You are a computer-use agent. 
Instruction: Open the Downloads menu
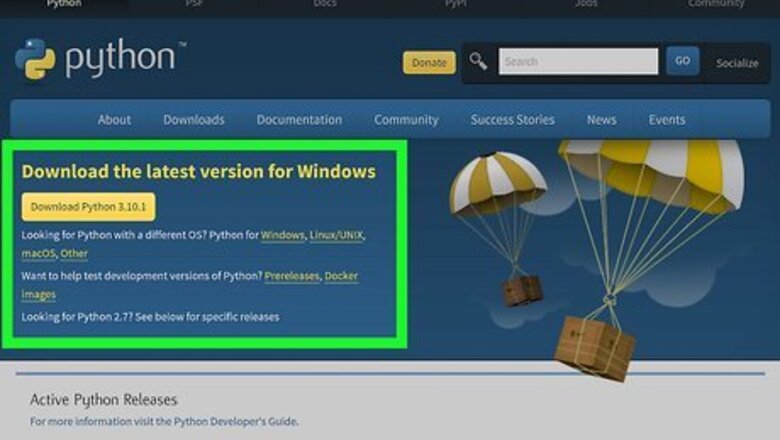(194, 120)
